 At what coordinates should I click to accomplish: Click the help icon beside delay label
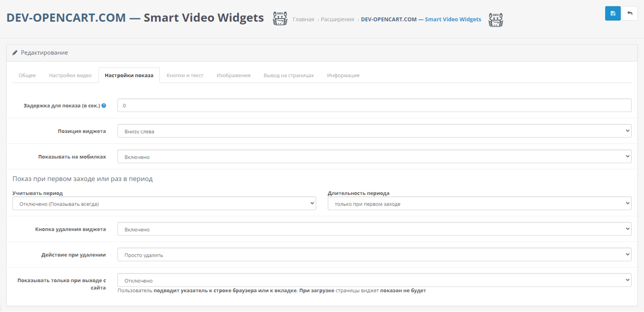click(x=104, y=105)
